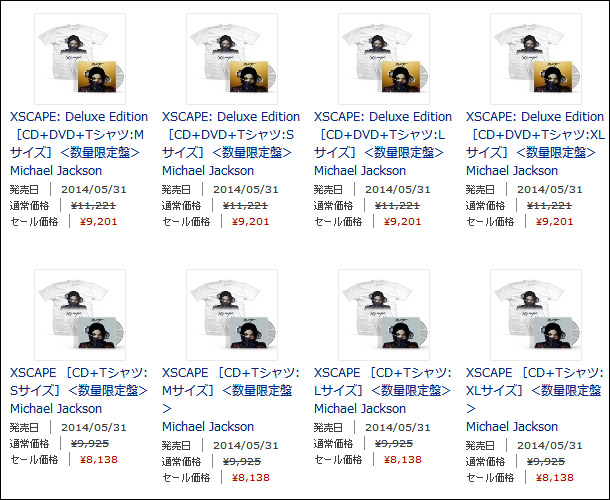Screen dimensions: 610x500
Task: Open XSCAPE CD+Tシャツ:Sサイズ title link
Action: pos(79,381)
